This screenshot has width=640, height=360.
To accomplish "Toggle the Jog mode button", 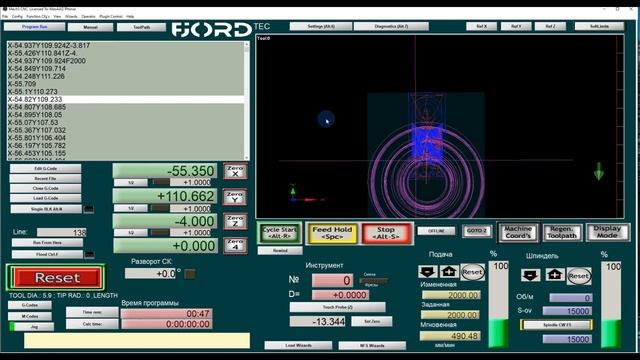I will pos(34,327).
